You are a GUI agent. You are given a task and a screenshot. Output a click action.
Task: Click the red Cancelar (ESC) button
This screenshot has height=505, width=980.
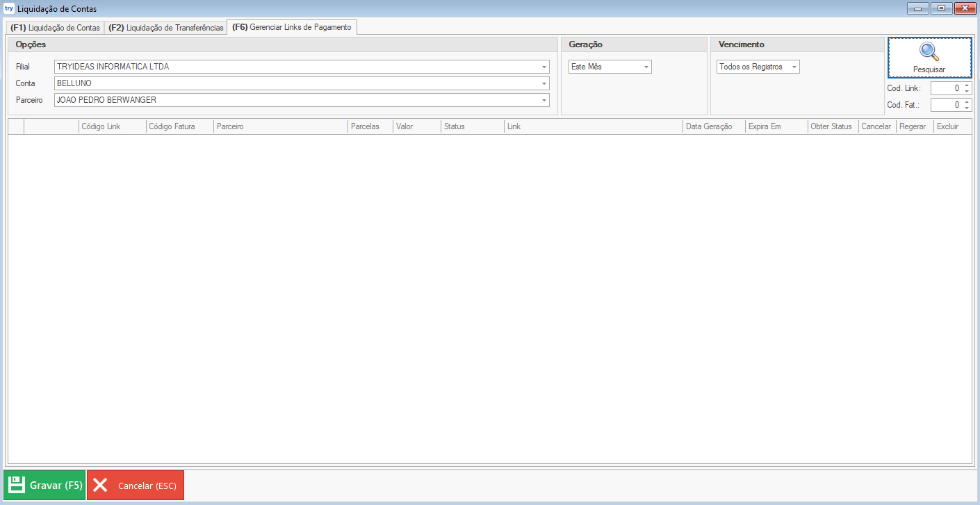pos(136,485)
